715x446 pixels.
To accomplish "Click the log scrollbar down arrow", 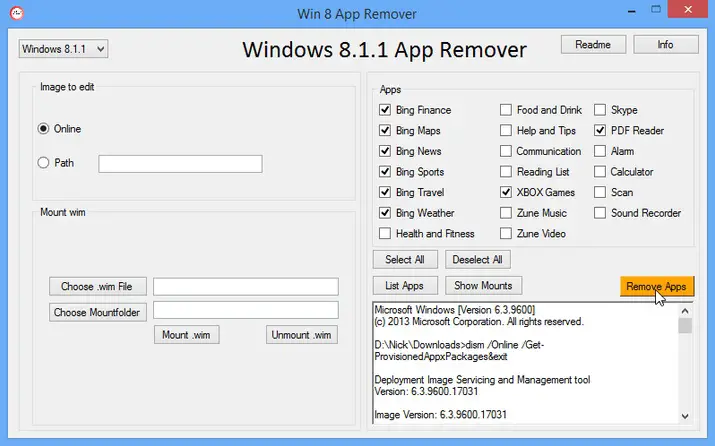I will click(685, 416).
